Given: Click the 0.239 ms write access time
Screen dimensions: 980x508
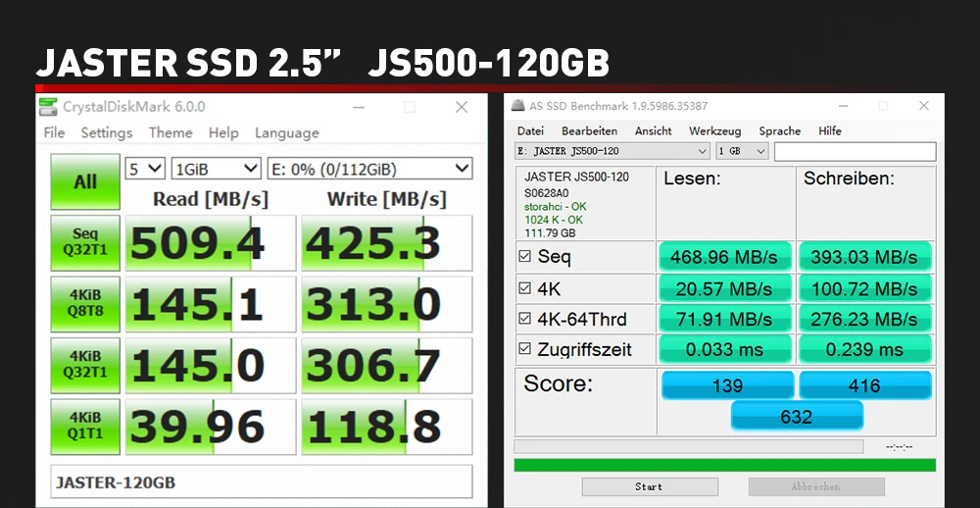Looking at the screenshot, I should [x=865, y=349].
